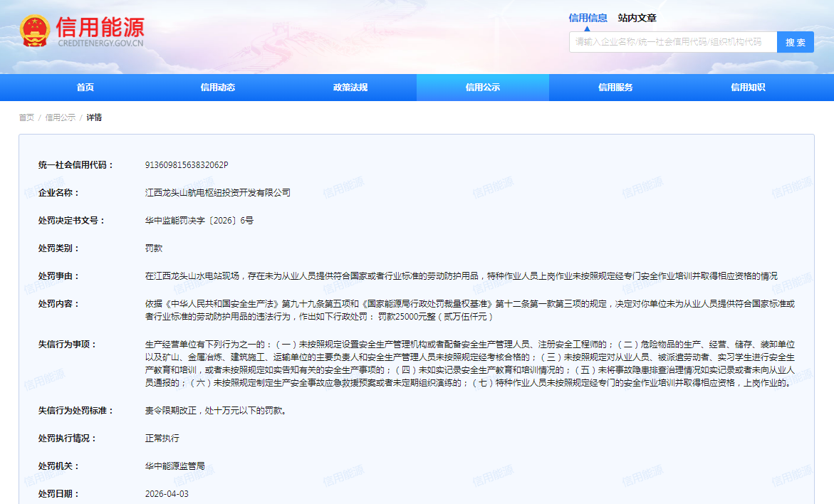Click the national emblem logo icon

(x=34, y=31)
